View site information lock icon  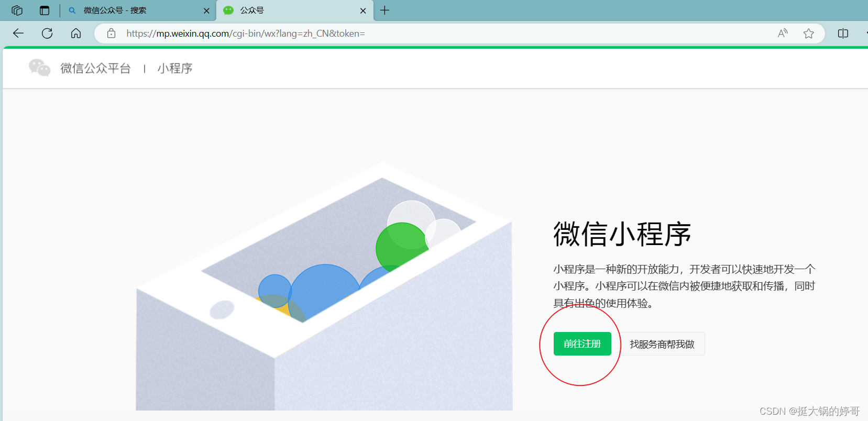(111, 34)
